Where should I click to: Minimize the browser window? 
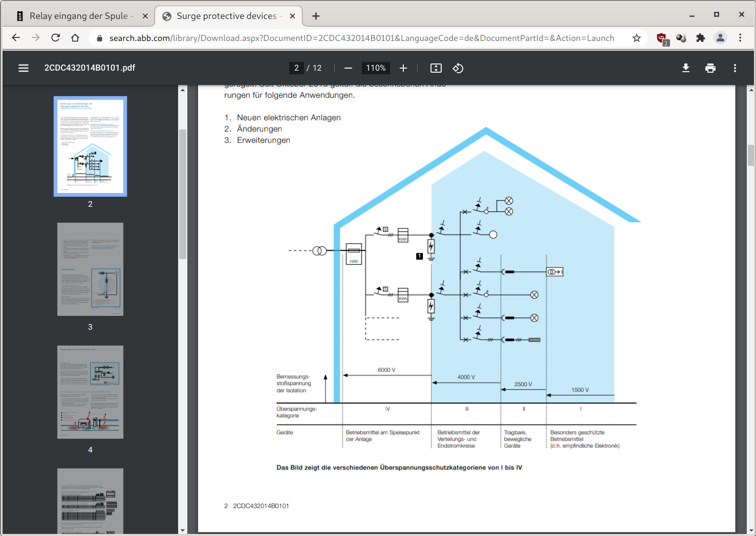click(692, 15)
